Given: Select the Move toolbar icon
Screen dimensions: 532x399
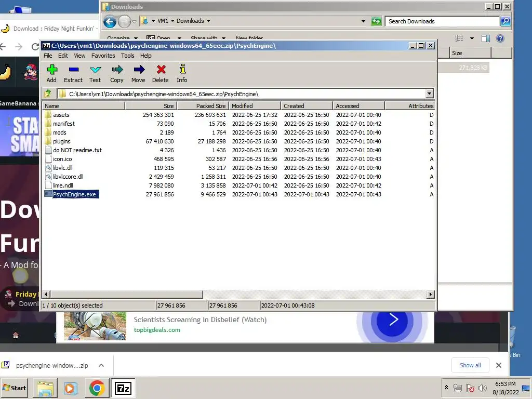Looking at the screenshot, I should (x=138, y=74).
